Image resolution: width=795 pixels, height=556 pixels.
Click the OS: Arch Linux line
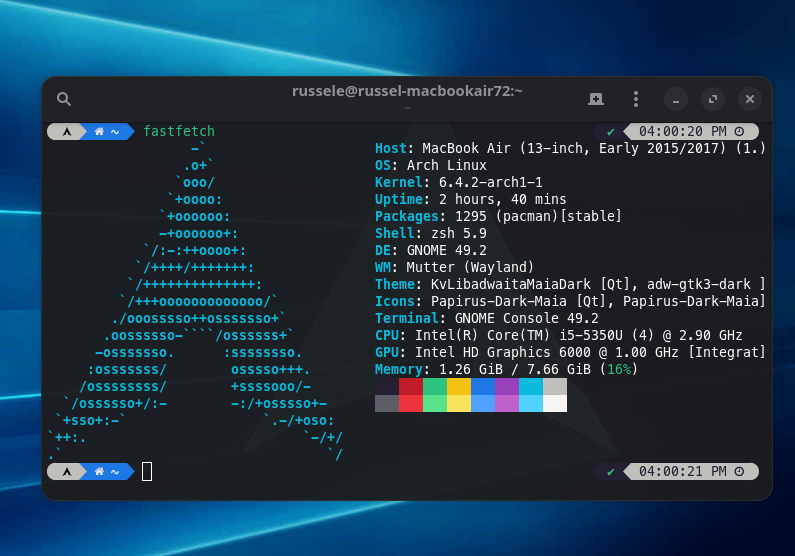tap(430, 165)
